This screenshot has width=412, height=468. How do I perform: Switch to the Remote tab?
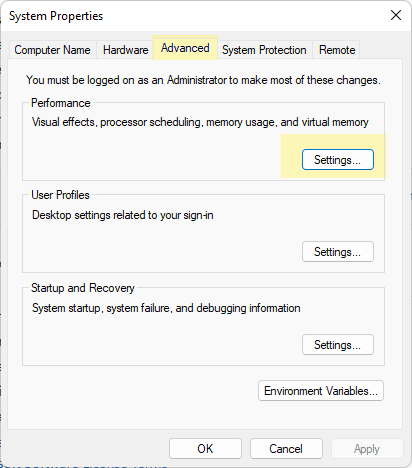pos(337,50)
